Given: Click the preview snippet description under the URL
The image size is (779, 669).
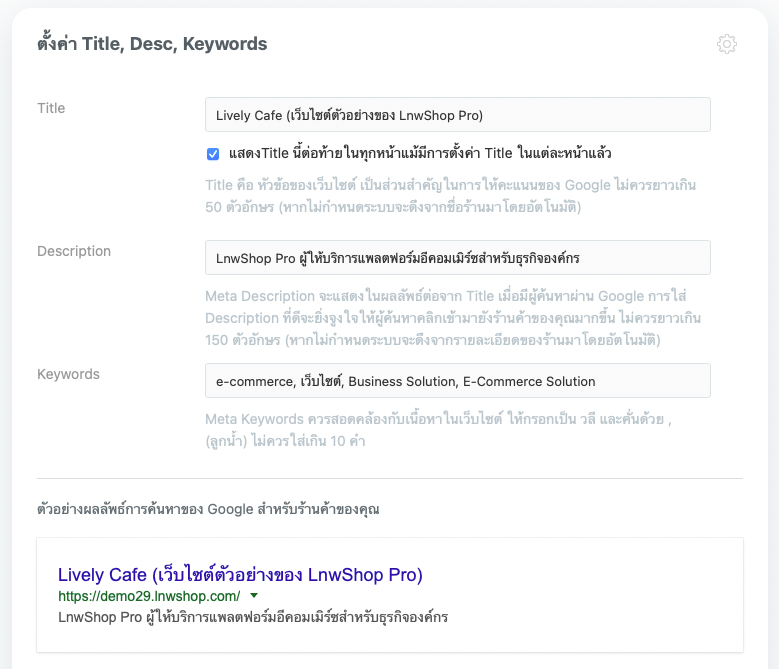Looking at the screenshot, I should [253, 617].
